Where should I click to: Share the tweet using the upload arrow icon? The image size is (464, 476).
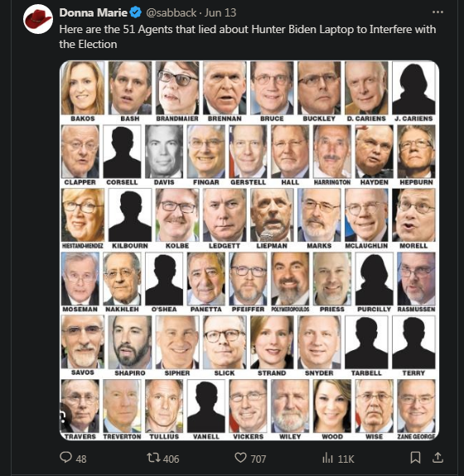437,458
